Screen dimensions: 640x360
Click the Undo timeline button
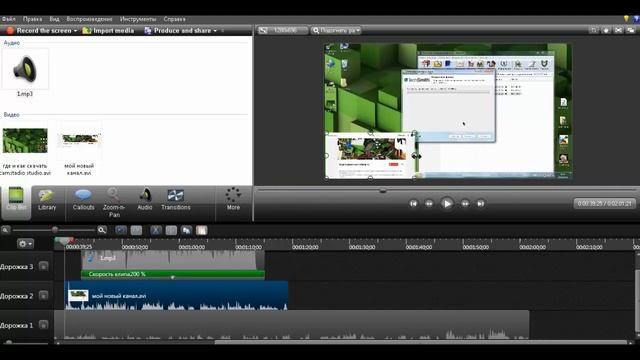coord(121,231)
